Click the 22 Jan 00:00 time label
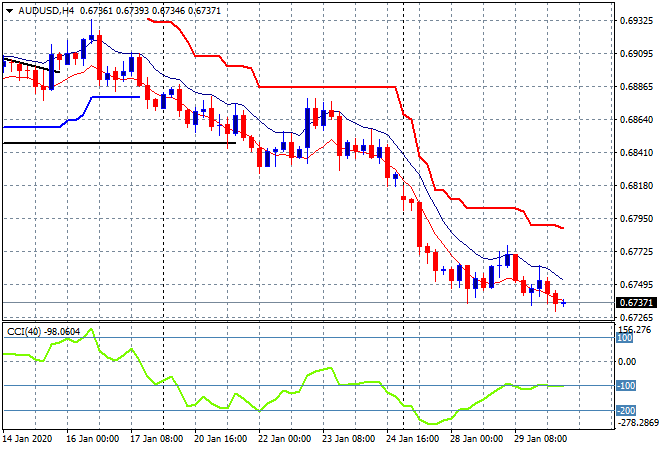The width and height of the screenshot is (660, 450). coord(284,439)
